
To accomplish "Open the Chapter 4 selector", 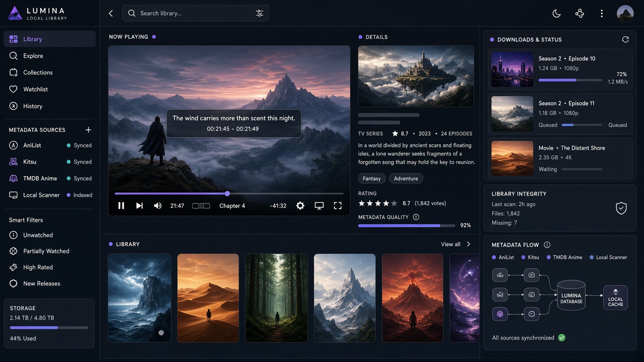I will 232,206.
